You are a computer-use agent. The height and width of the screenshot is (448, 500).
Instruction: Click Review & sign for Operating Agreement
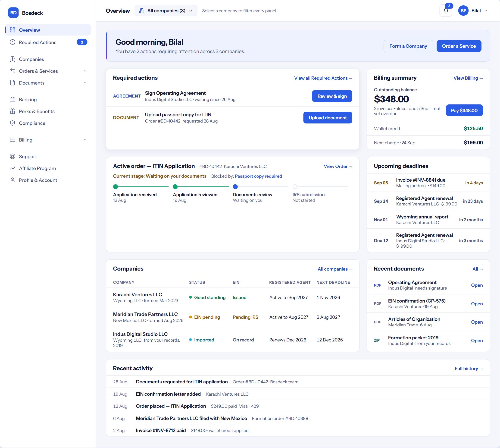332,96
